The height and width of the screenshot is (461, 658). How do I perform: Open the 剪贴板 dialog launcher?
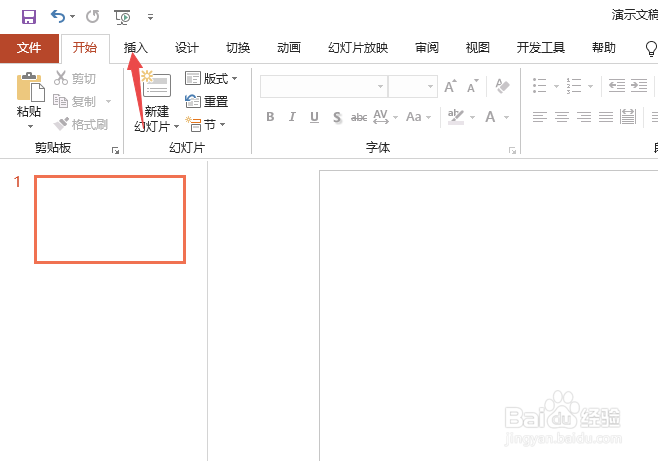[x=115, y=150]
